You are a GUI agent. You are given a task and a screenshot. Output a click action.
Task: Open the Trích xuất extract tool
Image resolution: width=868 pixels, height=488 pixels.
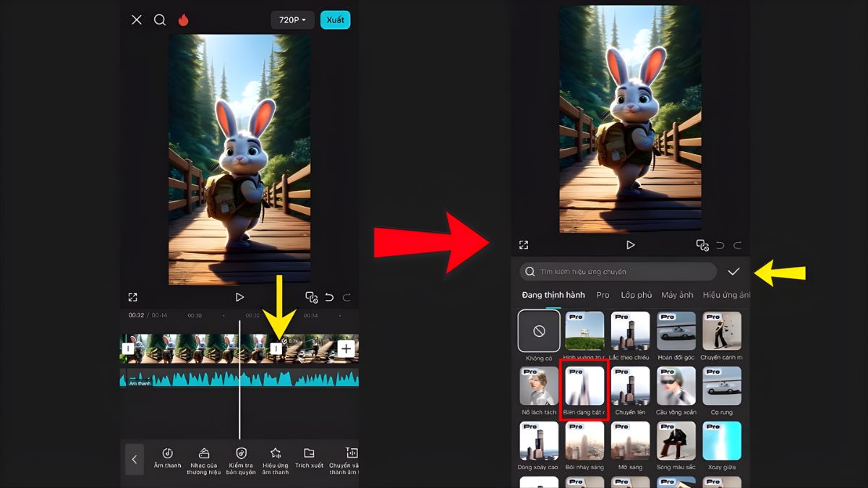pos(309,458)
